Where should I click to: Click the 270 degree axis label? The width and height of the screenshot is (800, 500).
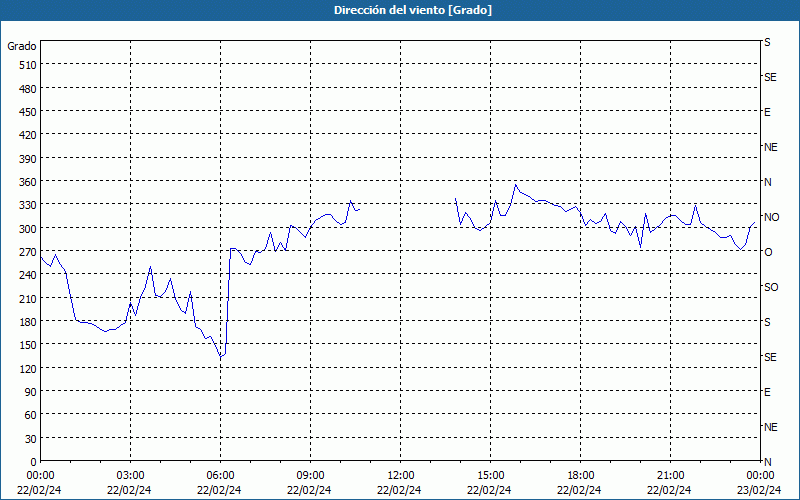[28, 252]
